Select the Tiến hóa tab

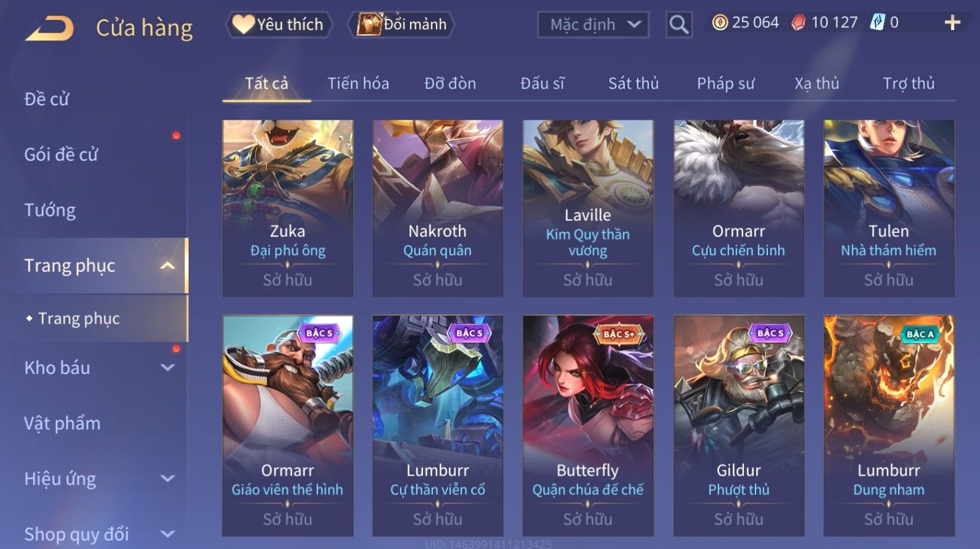point(358,83)
